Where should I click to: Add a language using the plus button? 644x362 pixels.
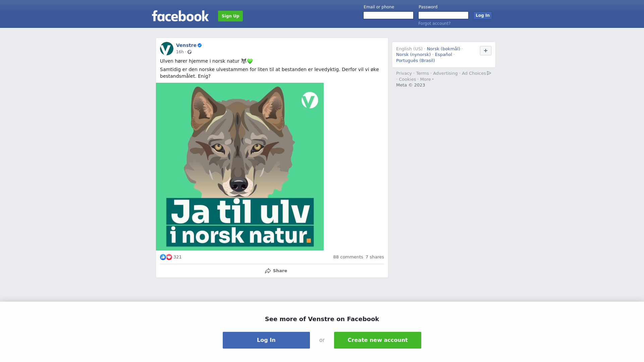[486, 51]
